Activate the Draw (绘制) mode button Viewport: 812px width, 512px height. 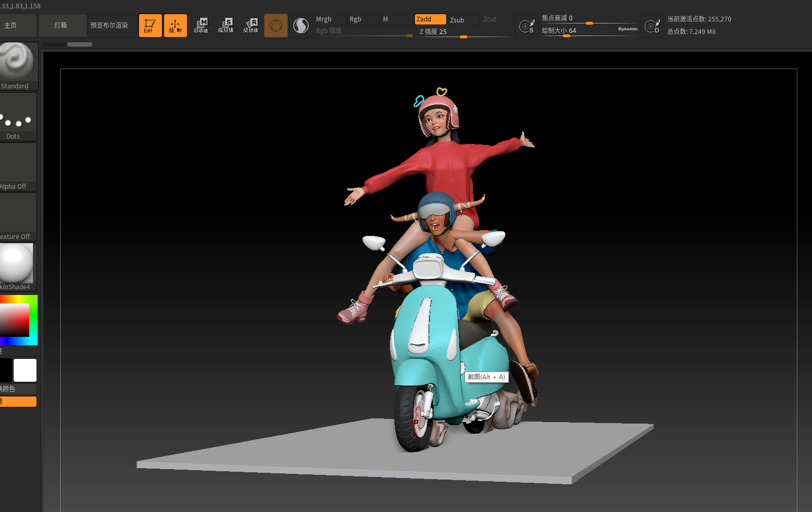(x=175, y=25)
